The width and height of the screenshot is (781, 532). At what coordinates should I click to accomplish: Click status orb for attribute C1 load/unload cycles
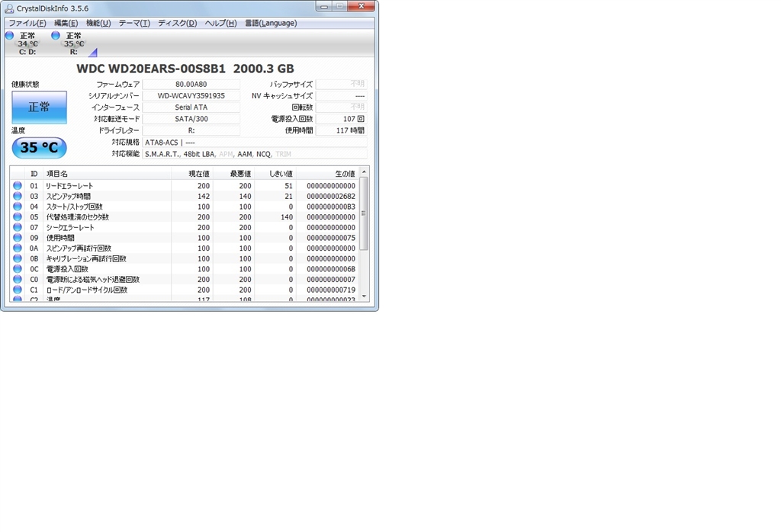coord(18,290)
